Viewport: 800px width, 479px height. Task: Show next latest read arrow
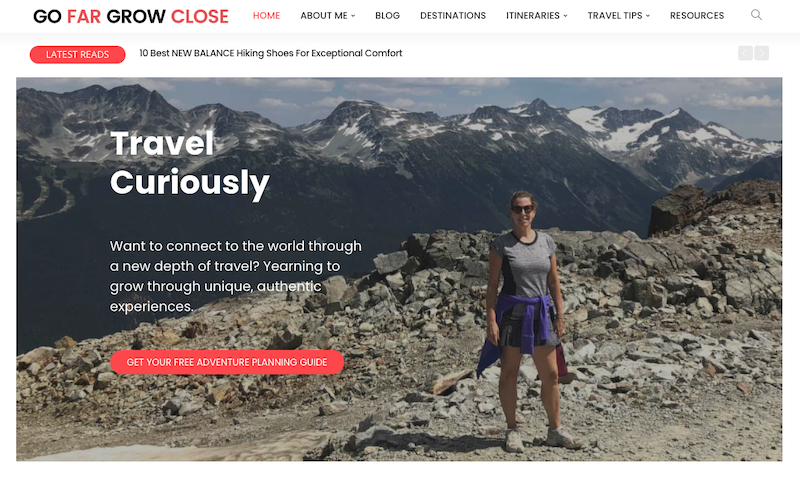click(x=762, y=53)
